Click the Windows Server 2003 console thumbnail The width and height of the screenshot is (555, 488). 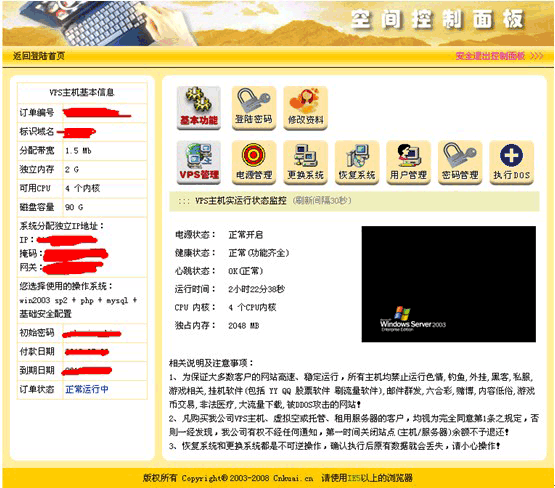point(448,284)
